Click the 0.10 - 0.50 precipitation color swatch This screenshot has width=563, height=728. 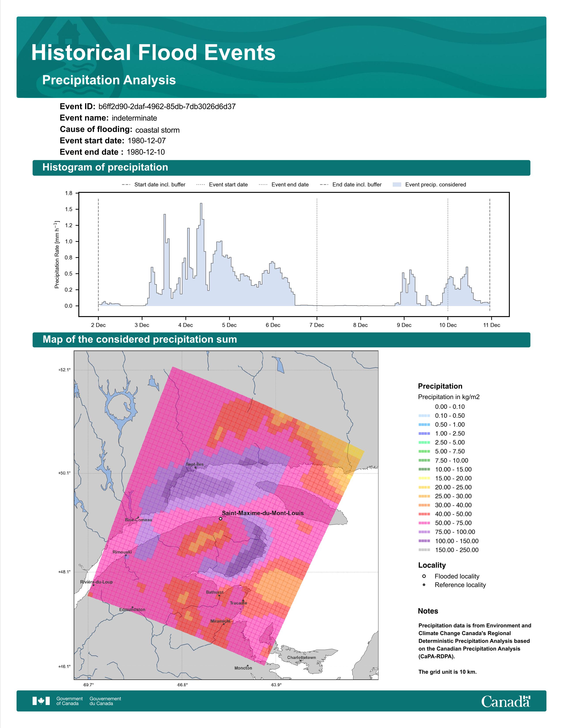[424, 416]
